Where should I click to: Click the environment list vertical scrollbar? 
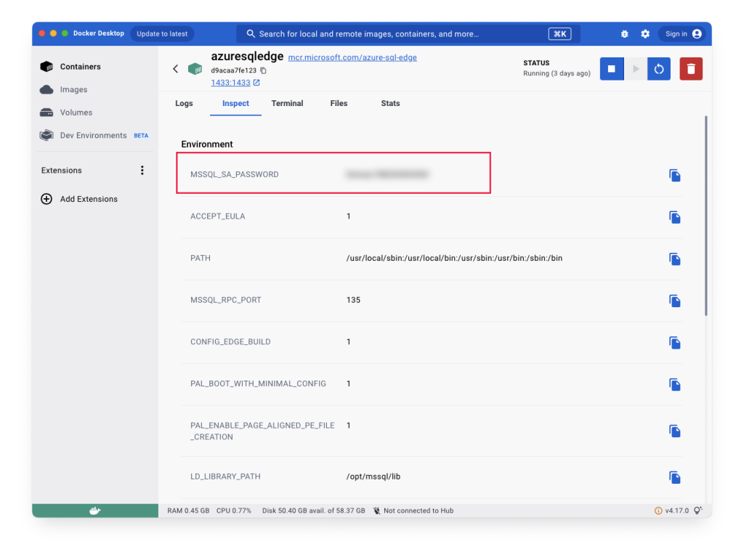pyautogui.click(x=705, y=216)
